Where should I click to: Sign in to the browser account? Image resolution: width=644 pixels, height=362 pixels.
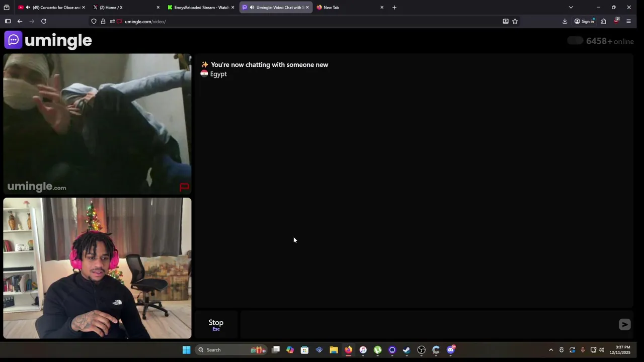(584, 21)
